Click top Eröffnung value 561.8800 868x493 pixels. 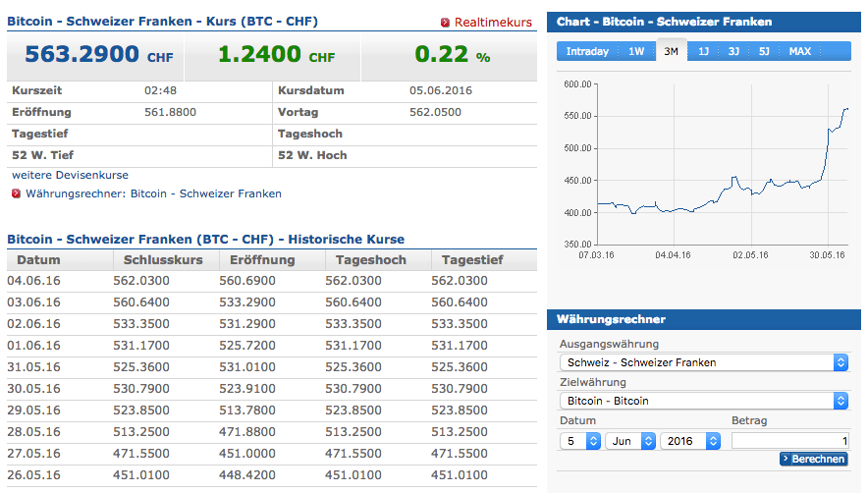(171, 113)
